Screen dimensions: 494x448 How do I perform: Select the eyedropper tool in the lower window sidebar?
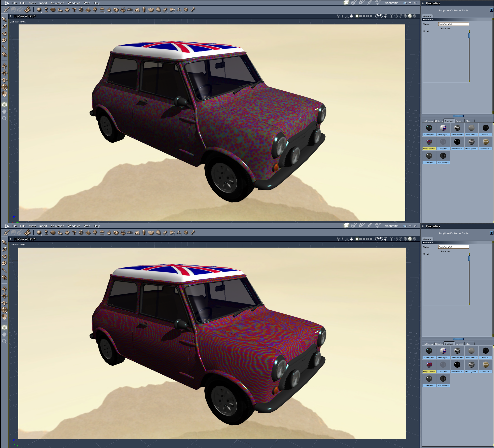[4, 270]
